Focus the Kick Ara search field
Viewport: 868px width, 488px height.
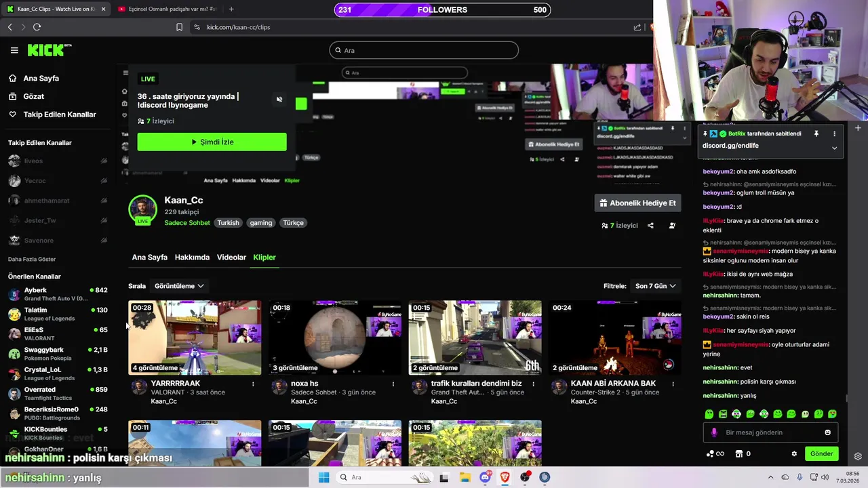point(424,50)
